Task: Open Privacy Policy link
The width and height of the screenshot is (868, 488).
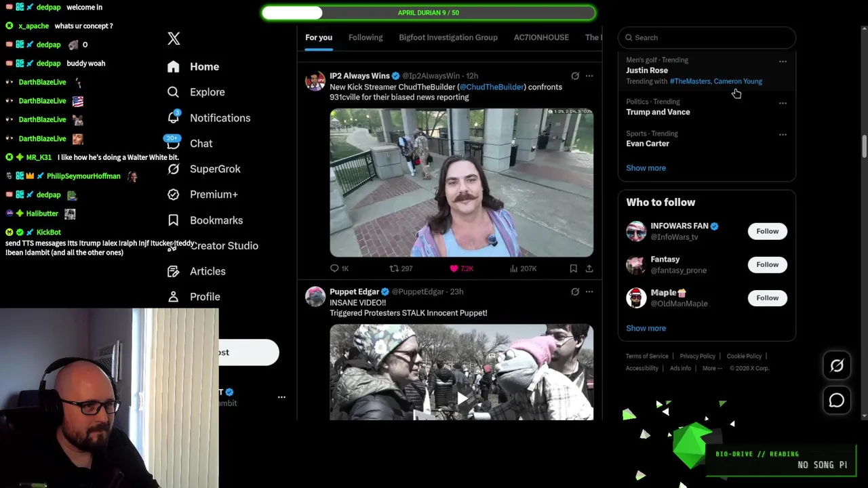Action: (x=697, y=356)
